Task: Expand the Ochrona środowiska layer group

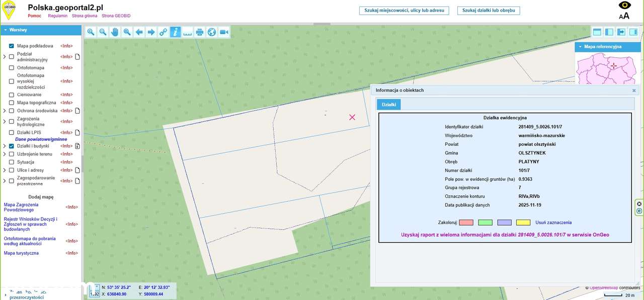Action: [x=5, y=111]
